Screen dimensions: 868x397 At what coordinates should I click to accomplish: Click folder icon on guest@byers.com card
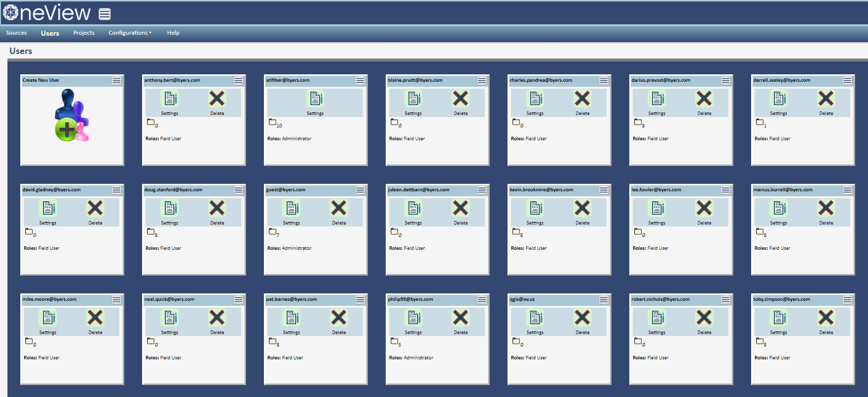(272, 231)
